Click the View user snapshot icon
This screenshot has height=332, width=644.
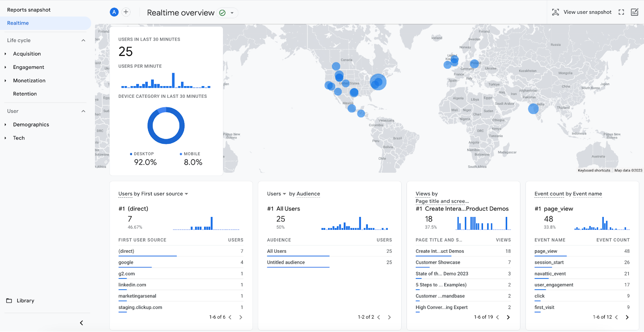(555, 12)
